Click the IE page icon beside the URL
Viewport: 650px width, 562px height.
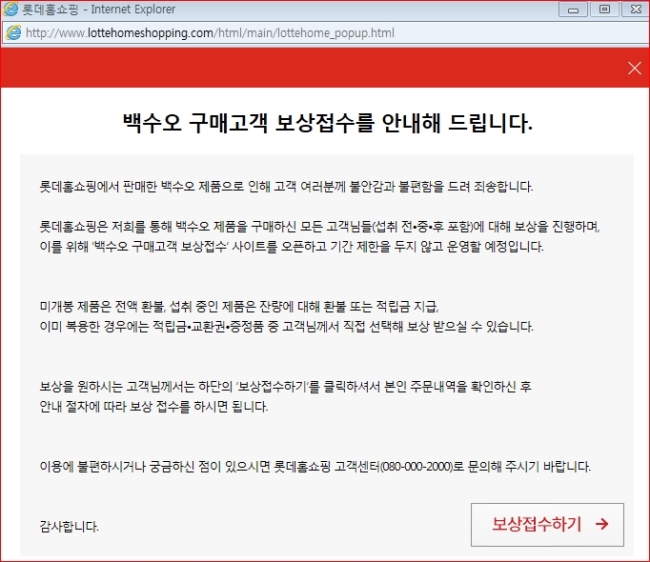14,33
